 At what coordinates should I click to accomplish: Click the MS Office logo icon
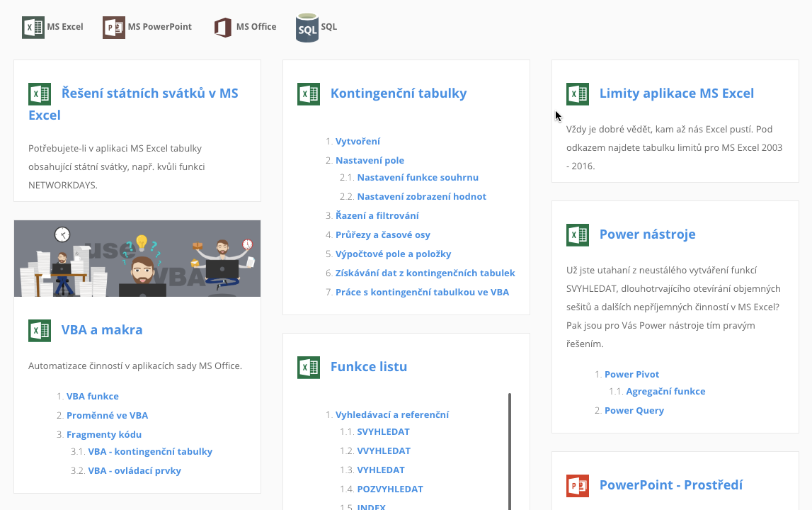coord(223,28)
